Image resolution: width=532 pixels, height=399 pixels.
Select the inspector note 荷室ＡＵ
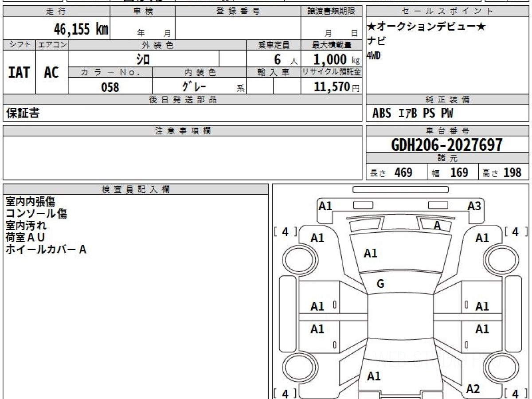pyautogui.click(x=25, y=238)
